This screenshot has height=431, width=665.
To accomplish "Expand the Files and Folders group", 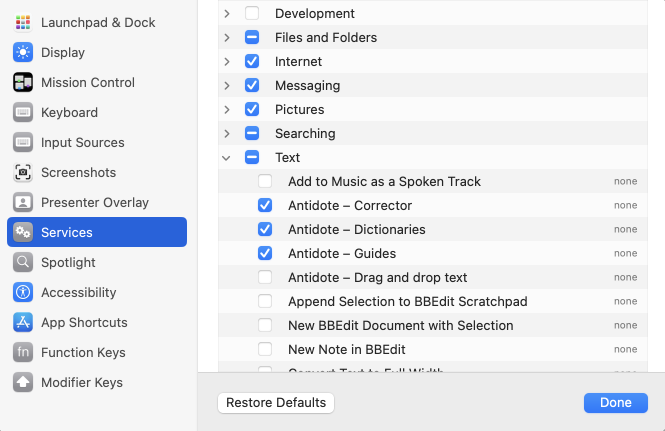I will tap(227, 37).
